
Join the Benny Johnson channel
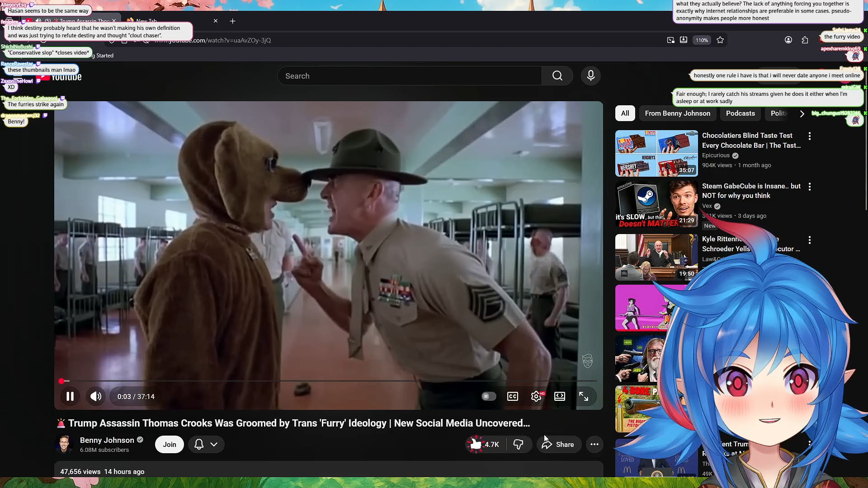tap(170, 445)
